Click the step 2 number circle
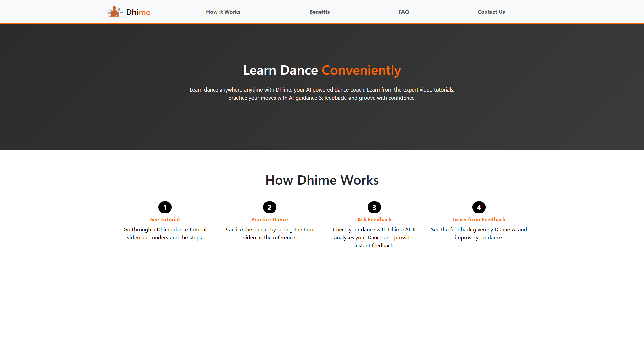Viewport: 644px width, 362px height. click(x=270, y=207)
